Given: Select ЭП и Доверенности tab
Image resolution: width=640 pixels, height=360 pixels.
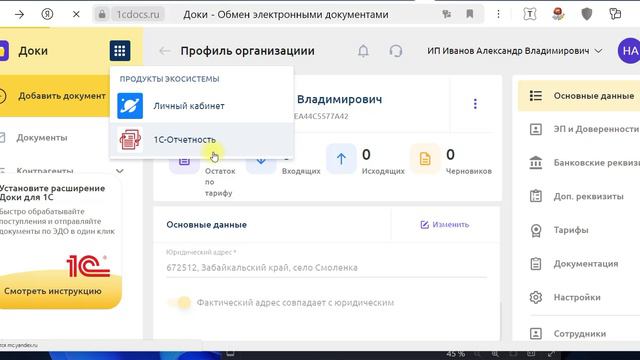Looking at the screenshot, I should [584, 129].
